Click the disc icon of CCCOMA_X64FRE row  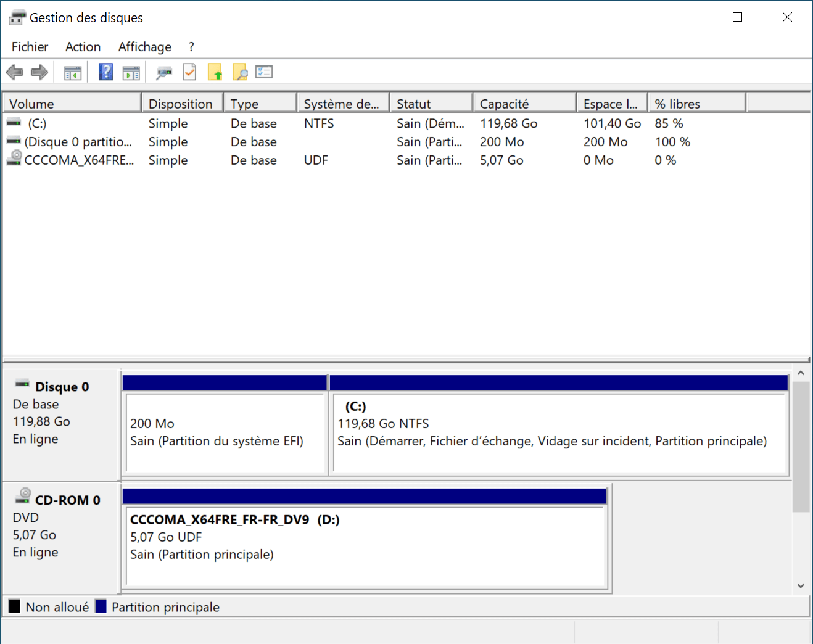tap(14, 158)
